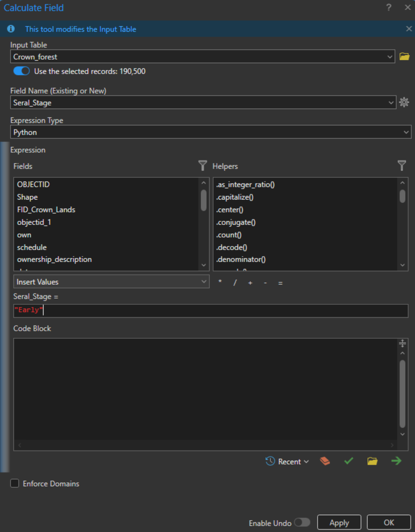Select .capitalize() helper

pyautogui.click(x=235, y=197)
